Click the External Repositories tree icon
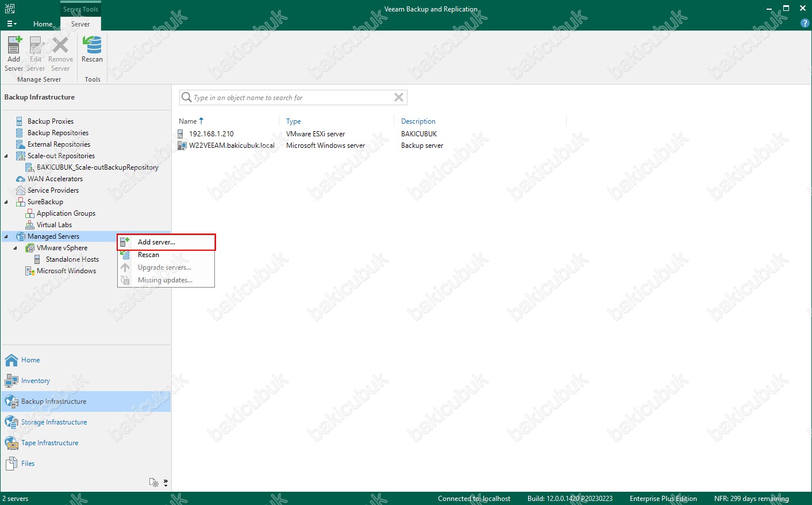Viewport: 812px width, 505px height. point(20,144)
